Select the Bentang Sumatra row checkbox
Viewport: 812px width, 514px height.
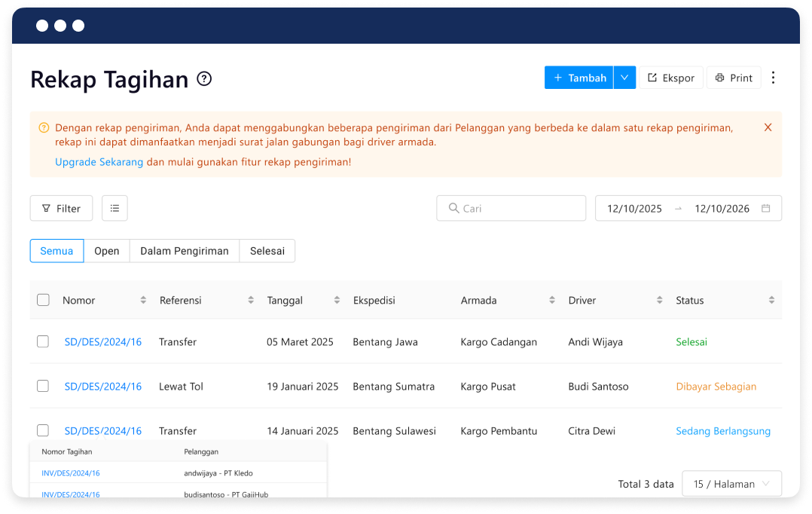[x=43, y=386]
